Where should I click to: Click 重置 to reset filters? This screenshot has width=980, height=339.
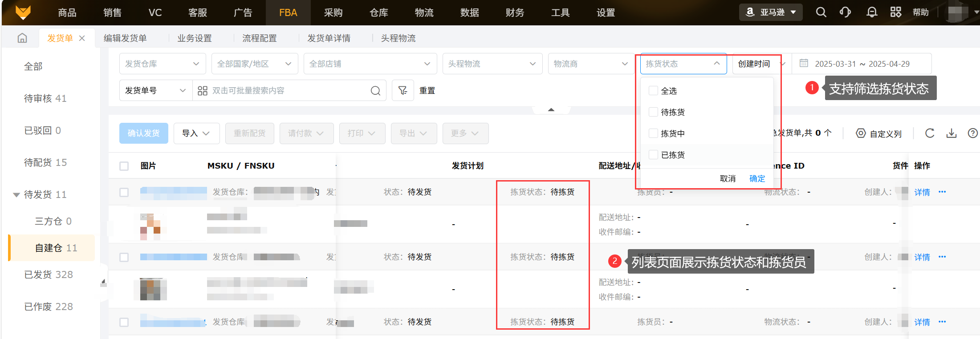pyautogui.click(x=427, y=91)
